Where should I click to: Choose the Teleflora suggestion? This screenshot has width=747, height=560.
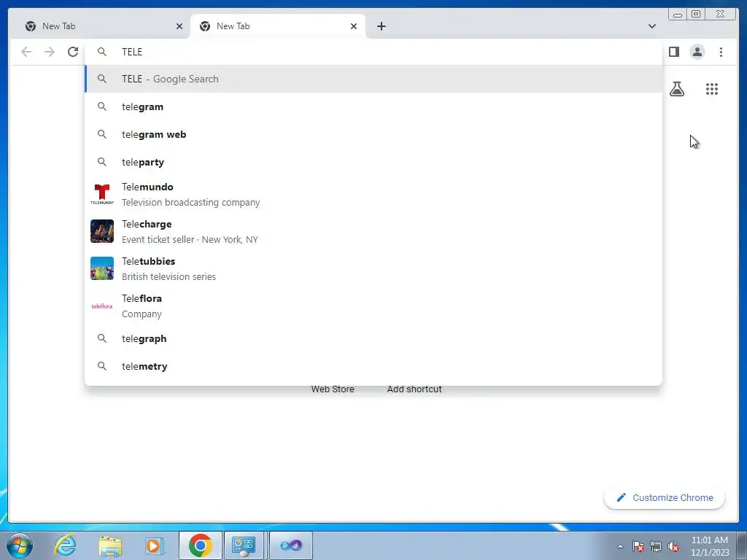pos(373,306)
